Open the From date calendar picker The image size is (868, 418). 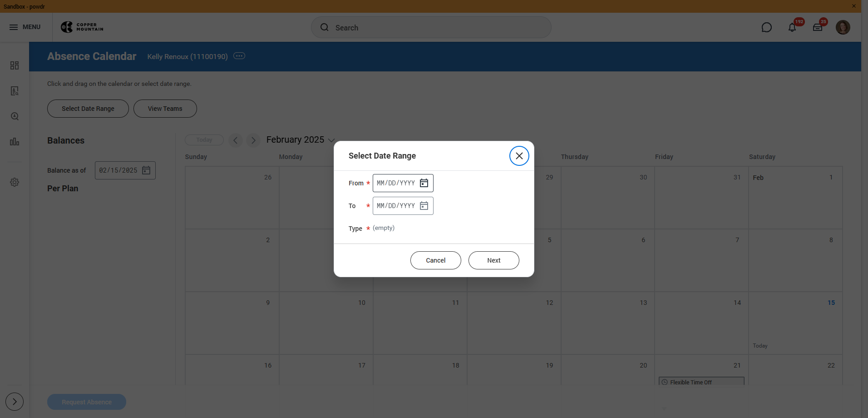tap(424, 183)
